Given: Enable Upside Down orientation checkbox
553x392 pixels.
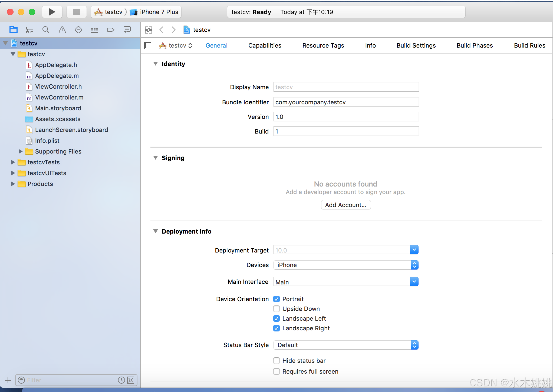Looking at the screenshot, I should click(x=276, y=309).
